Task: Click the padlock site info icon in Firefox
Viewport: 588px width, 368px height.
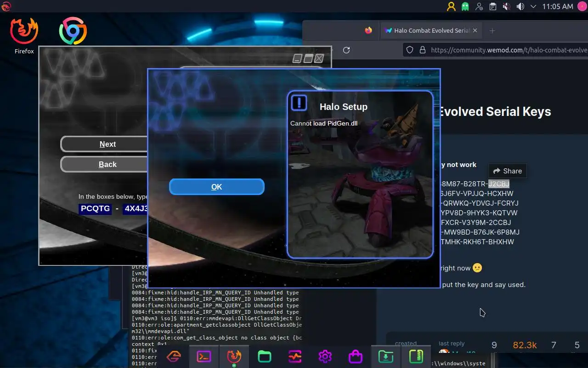Action: tap(422, 50)
